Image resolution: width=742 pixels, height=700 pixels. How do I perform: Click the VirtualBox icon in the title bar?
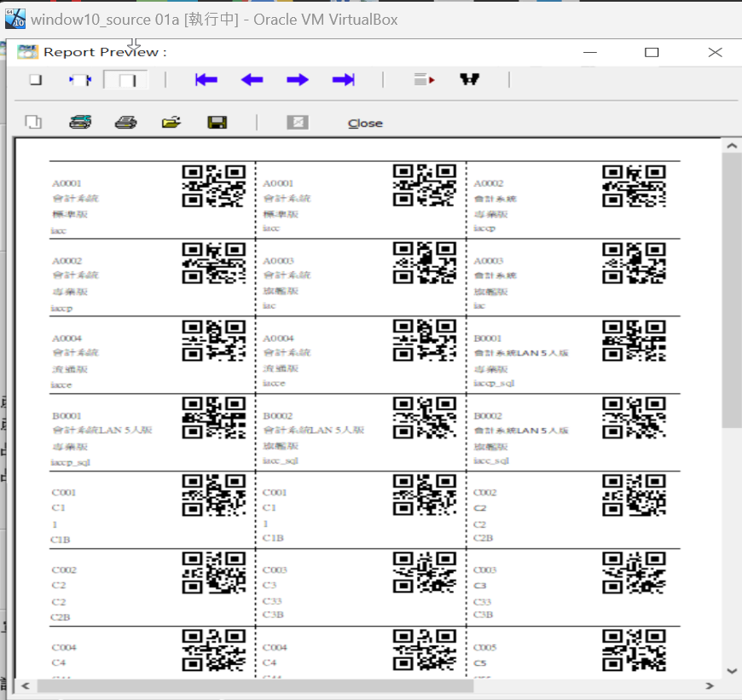coord(15,19)
